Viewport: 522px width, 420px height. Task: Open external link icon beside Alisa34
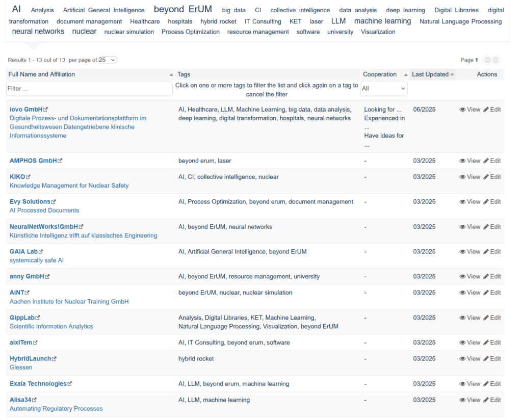click(x=34, y=400)
